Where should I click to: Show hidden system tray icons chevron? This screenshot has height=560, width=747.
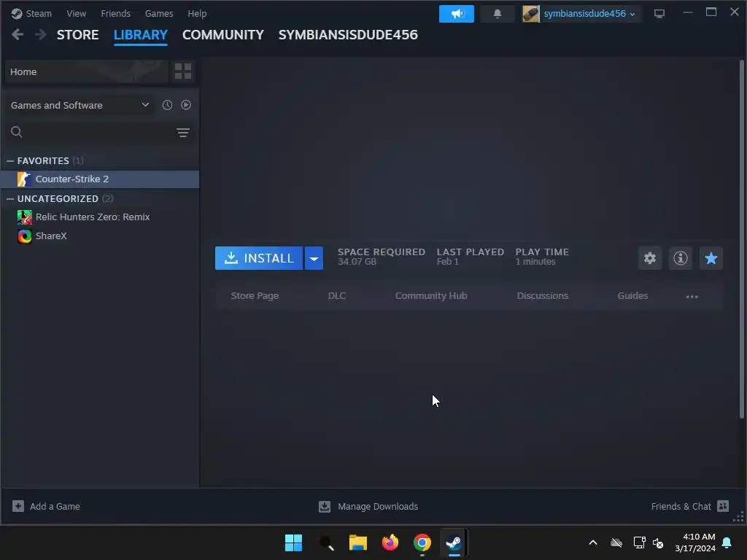(593, 542)
